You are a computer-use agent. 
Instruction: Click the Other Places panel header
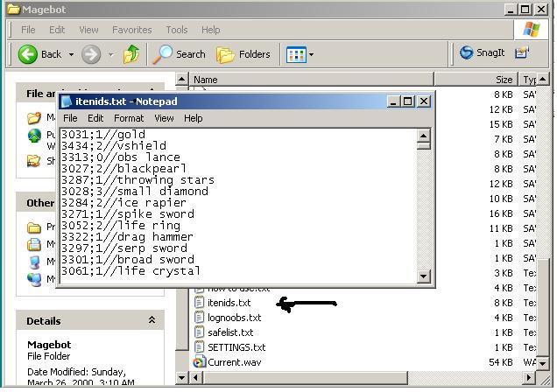36,203
